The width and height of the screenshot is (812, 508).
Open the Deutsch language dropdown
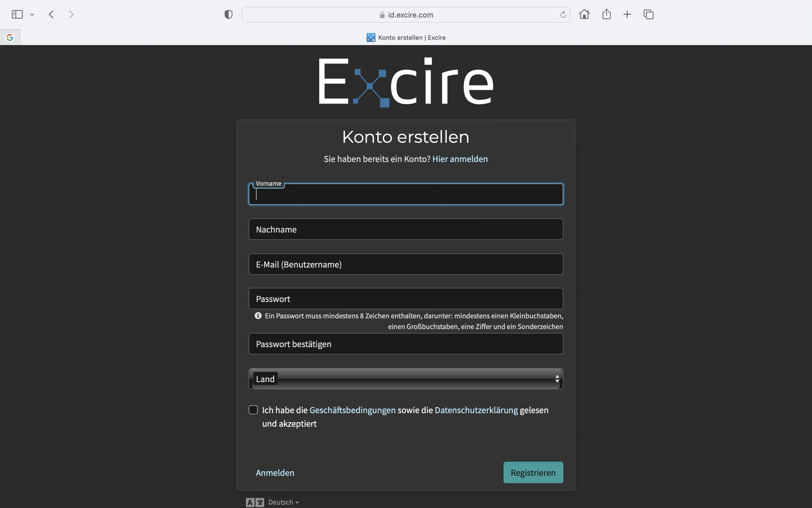click(x=284, y=502)
